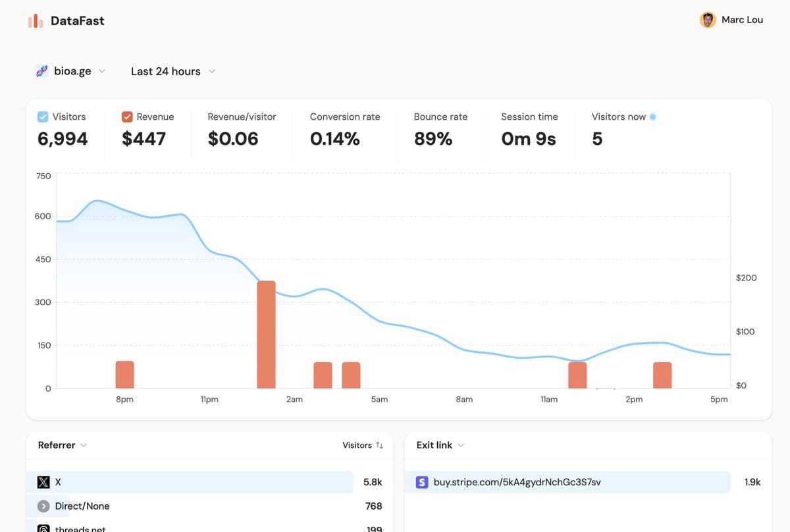The height and width of the screenshot is (532, 790).
Task: Click the 768 visitors value for Direct/None
Action: (373, 506)
